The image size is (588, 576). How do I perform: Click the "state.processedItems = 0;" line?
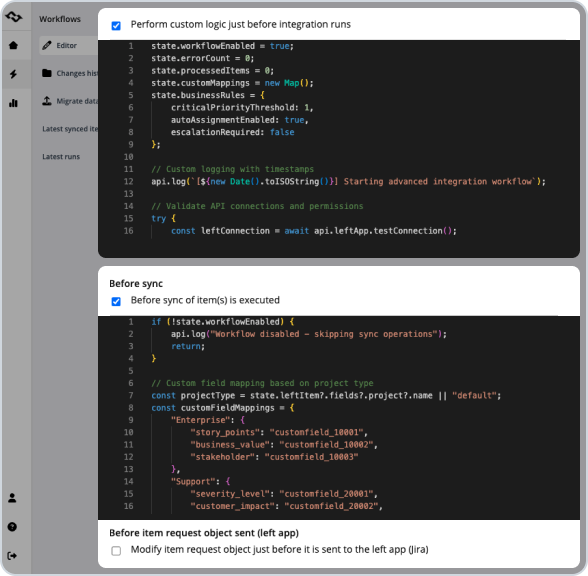click(212, 70)
